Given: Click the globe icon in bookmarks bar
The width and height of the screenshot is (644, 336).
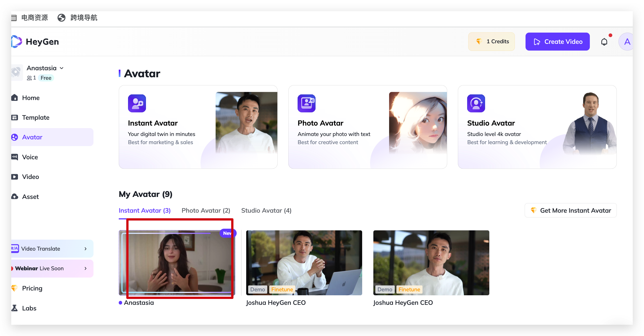Looking at the screenshot, I should [61, 18].
